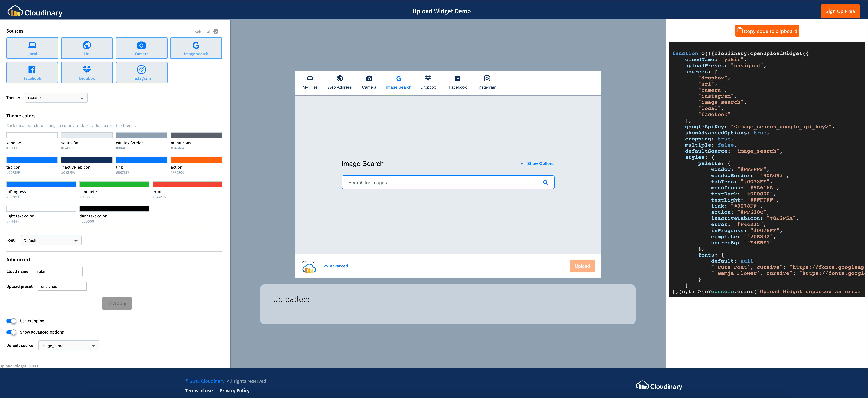Screen dimensions: 868x398
Task: Switch to Web Address tab
Action: pyautogui.click(x=340, y=83)
